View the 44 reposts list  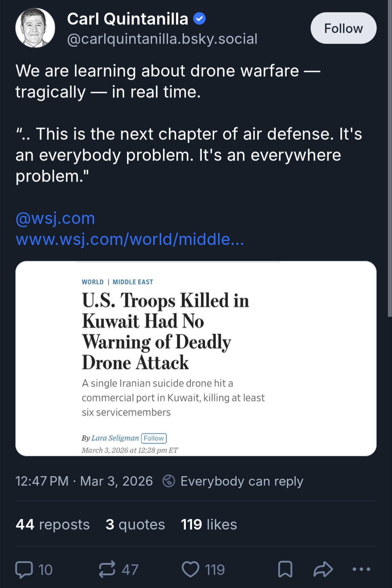click(53, 524)
